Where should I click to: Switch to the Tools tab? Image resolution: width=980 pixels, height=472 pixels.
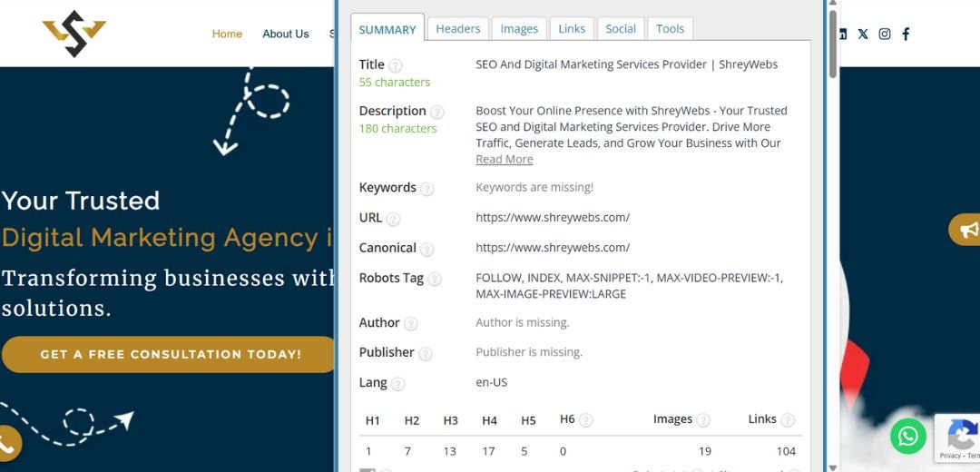tap(670, 29)
